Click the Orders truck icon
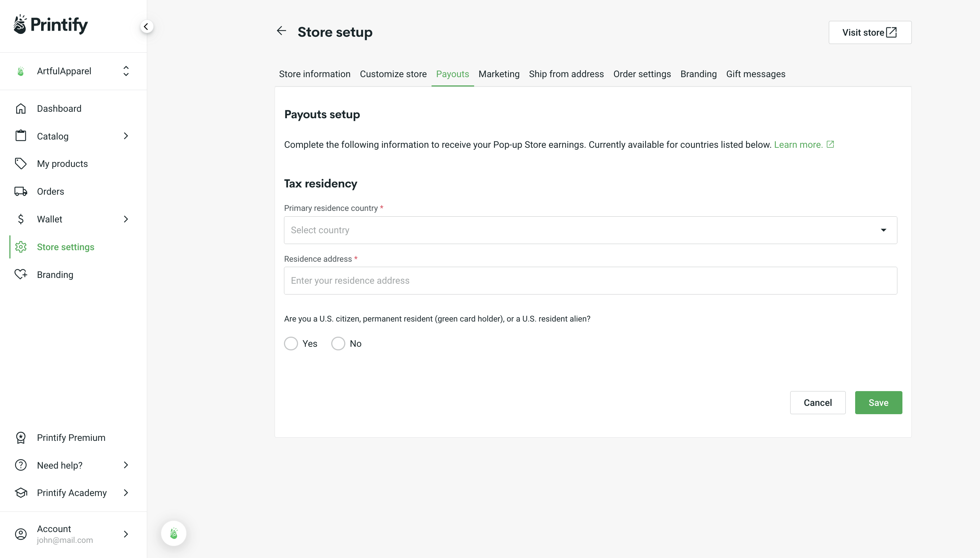The height and width of the screenshot is (558, 980). coord(21,191)
